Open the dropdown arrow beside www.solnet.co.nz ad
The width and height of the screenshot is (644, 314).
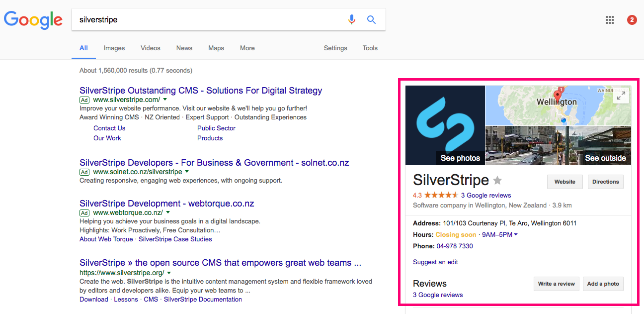tap(187, 172)
